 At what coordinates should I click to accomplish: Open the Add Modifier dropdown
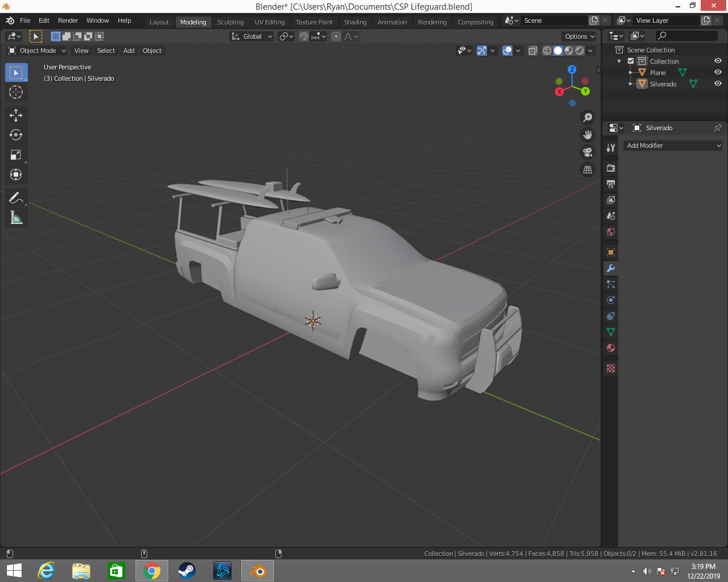(673, 145)
